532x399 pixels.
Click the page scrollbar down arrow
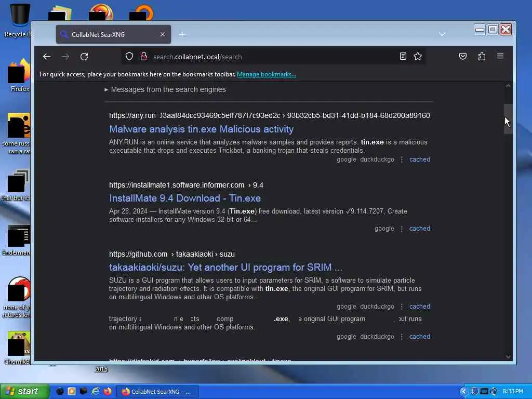click(508, 356)
